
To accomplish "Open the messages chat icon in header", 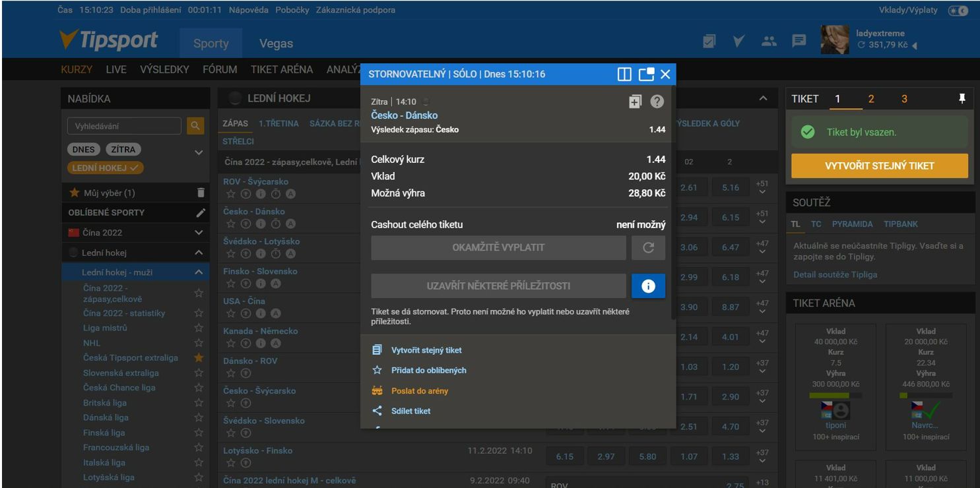I will pos(799,42).
